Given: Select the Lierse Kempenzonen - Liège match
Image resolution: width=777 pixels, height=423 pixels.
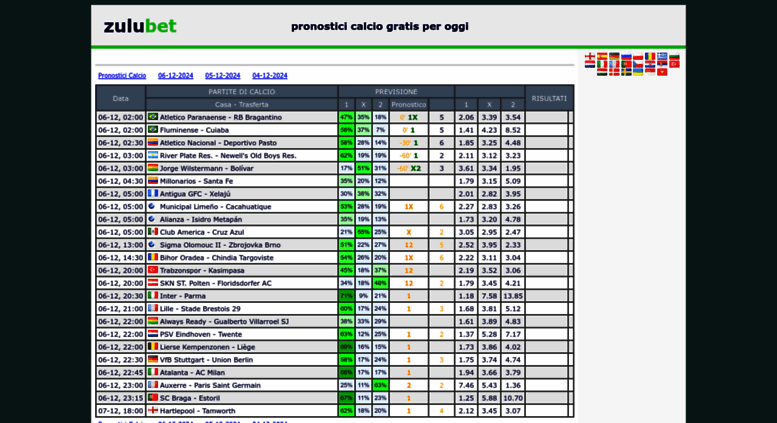Looking at the screenshot, I should coord(207,347).
